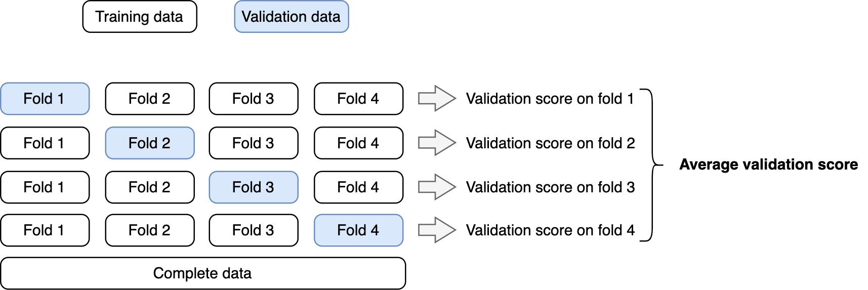Image resolution: width=868 pixels, height=290 pixels.
Task: Select the blue highlighted Fold 3 box
Action: pyautogui.click(x=254, y=187)
